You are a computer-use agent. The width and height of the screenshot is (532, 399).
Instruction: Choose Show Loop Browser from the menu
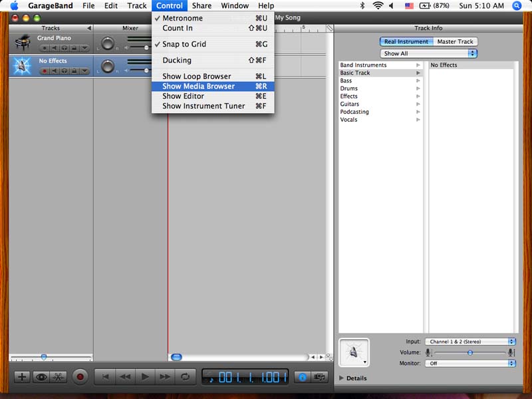213,76
